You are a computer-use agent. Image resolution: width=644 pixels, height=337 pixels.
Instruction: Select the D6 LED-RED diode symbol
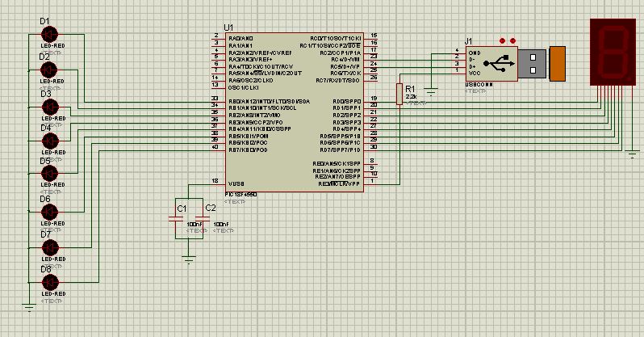[x=50, y=213]
